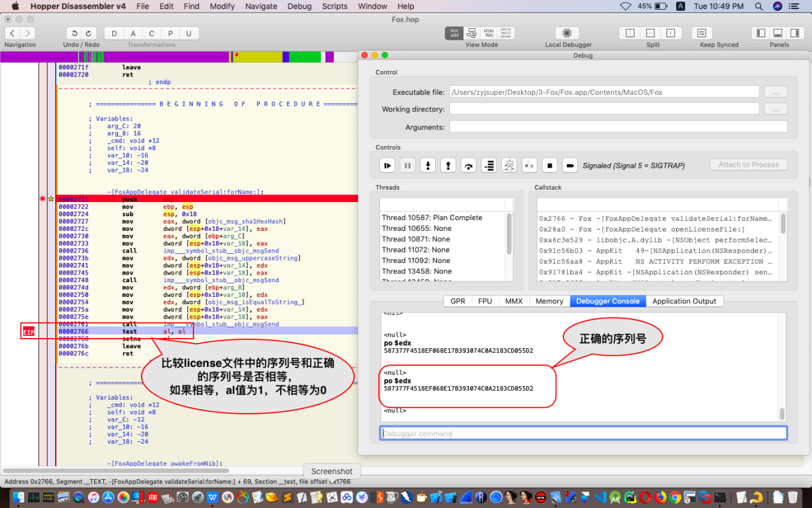Open the Modify menu

pos(222,6)
